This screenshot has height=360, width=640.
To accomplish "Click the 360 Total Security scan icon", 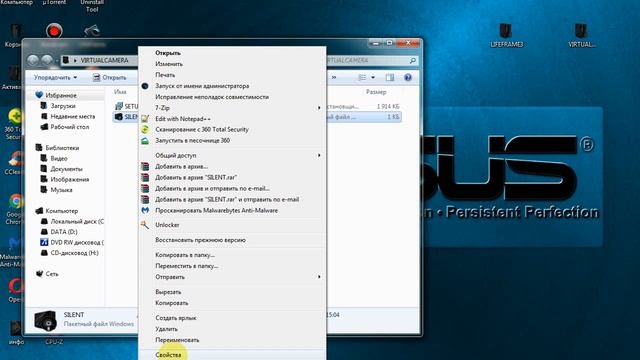I will click(x=145, y=130).
